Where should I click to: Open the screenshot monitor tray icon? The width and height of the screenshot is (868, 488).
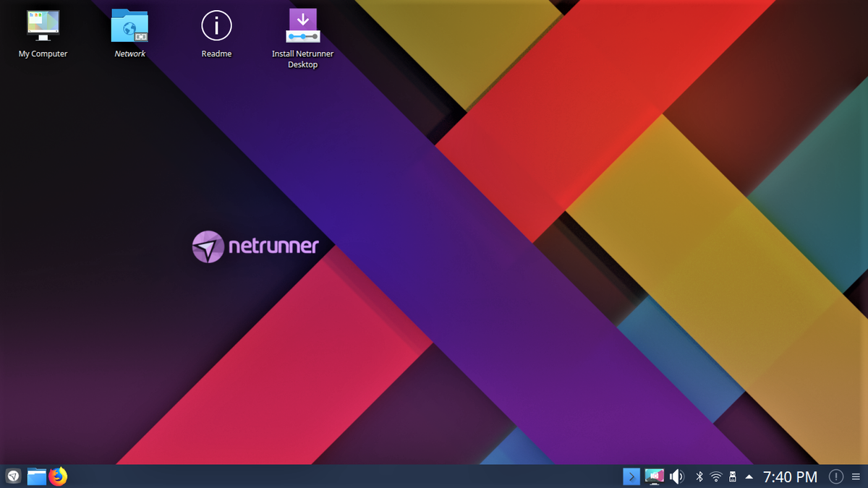point(655,476)
